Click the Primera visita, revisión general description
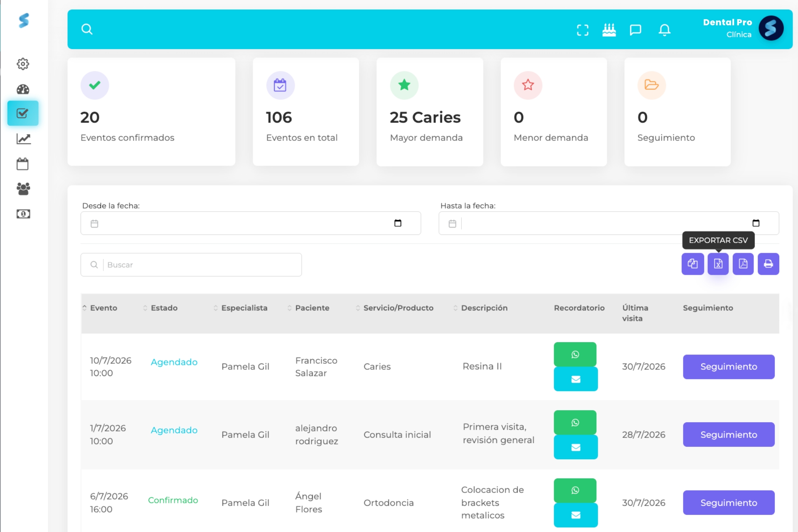The width and height of the screenshot is (798, 532). [x=498, y=433]
